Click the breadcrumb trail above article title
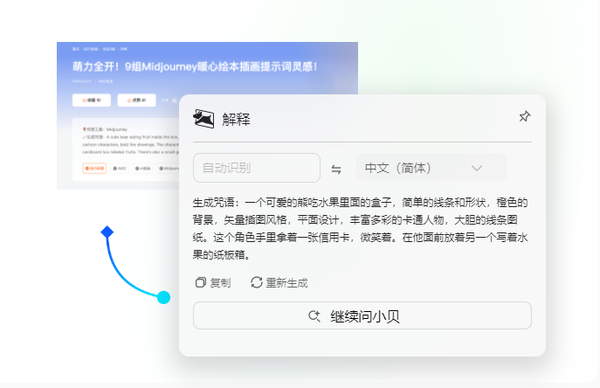 99,49
